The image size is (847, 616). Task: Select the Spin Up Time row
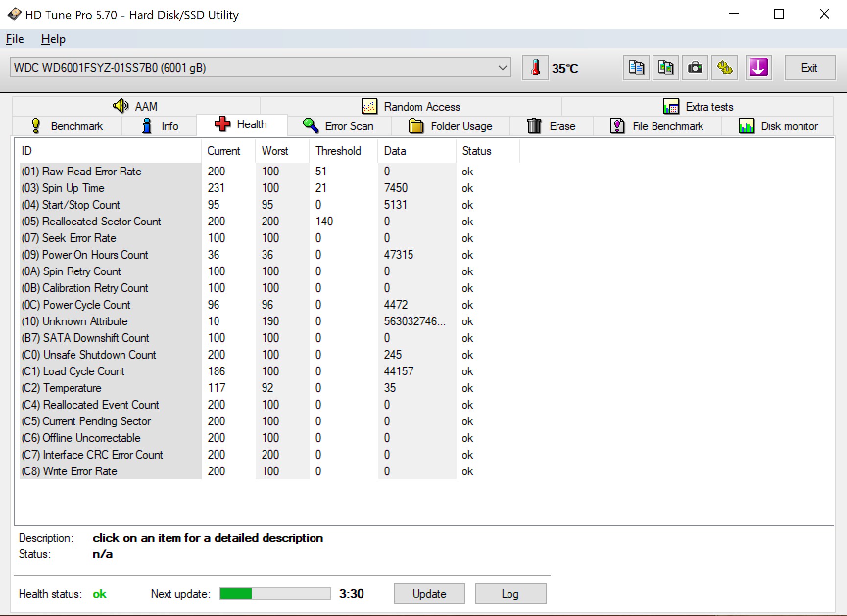click(x=269, y=188)
